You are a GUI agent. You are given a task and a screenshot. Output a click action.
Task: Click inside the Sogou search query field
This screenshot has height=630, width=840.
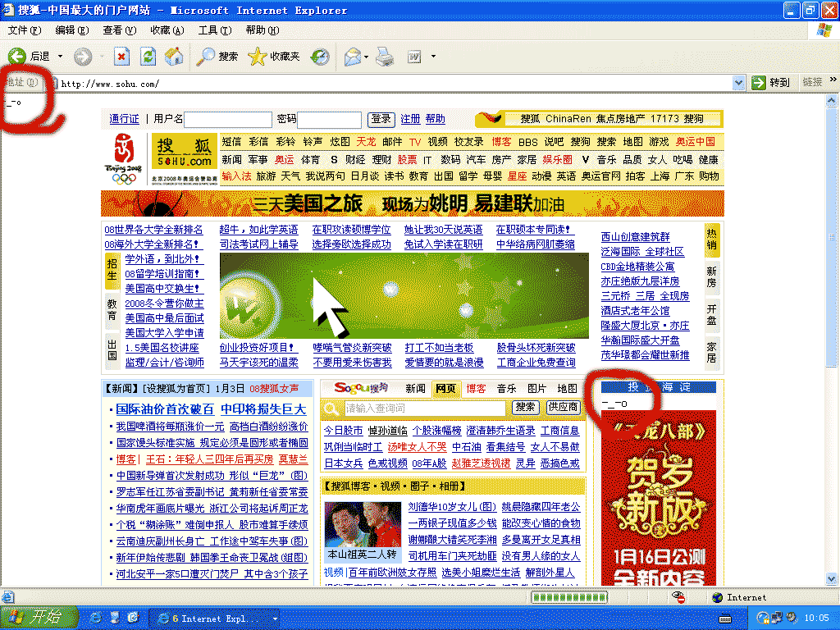tap(424, 409)
